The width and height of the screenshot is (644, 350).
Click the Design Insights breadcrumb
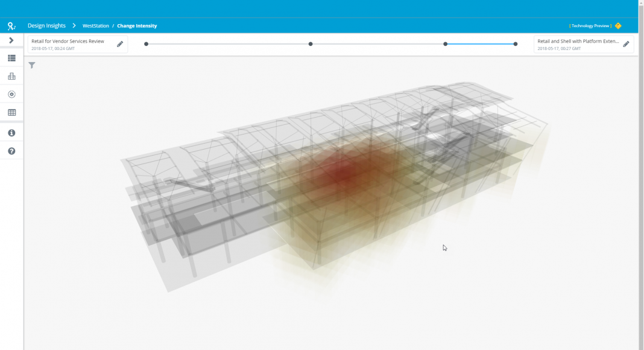click(x=46, y=26)
